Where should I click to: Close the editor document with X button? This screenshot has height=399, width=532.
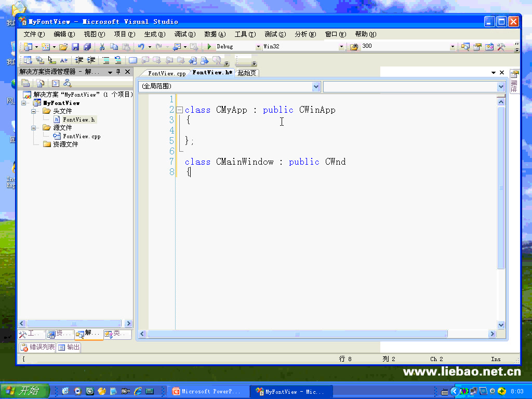[x=502, y=73]
